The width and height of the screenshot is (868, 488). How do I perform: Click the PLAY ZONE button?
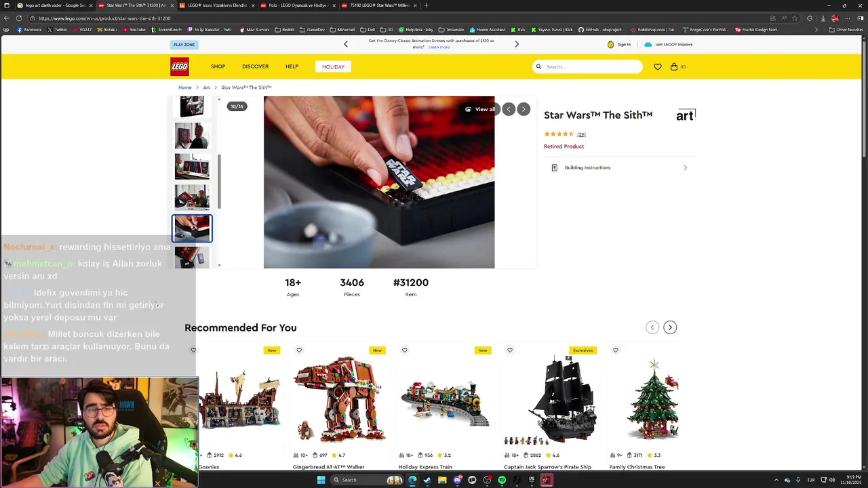(184, 45)
